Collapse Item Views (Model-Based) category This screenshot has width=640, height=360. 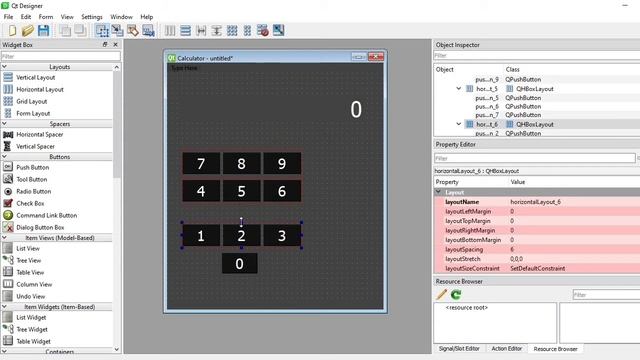tap(5, 238)
